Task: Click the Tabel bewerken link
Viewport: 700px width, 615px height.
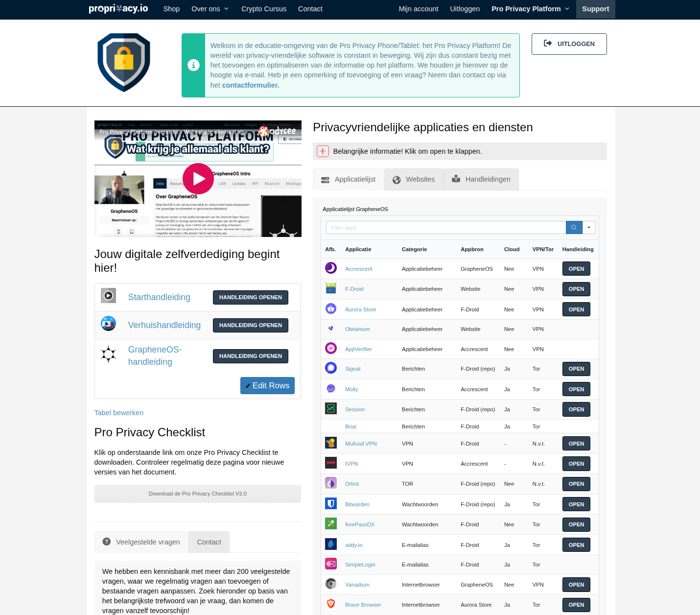Action: (x=119, y=413)
